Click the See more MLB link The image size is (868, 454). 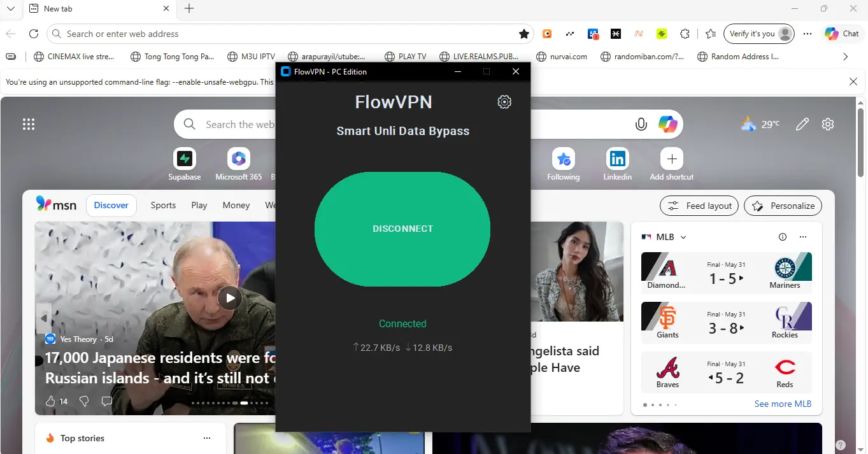coord(783,404)
